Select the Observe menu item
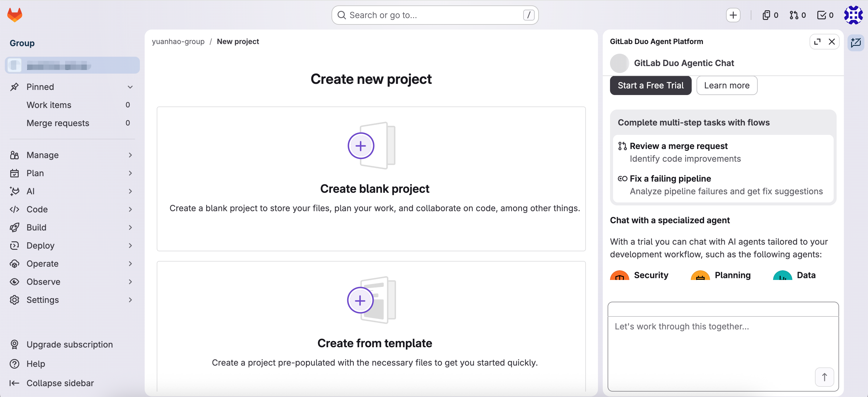Viewport: 868px width, 397px height. coord(72,282)
